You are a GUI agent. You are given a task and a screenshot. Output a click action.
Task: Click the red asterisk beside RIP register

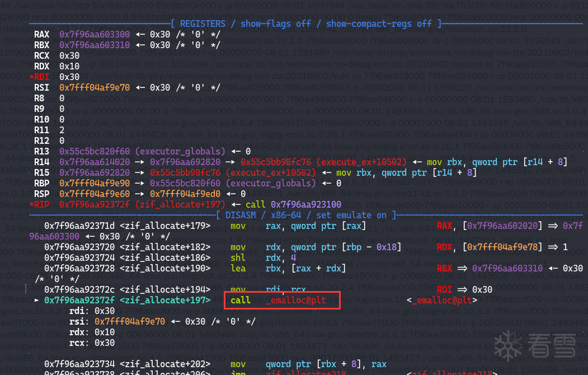coord(31,204)
